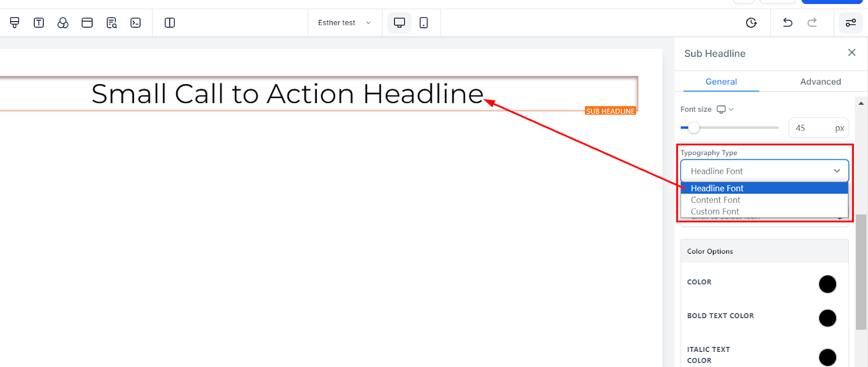Open the BOLD TEXT COLOR swatch
Viewport: 868px width, 367px height.
(x=827, y=318)
